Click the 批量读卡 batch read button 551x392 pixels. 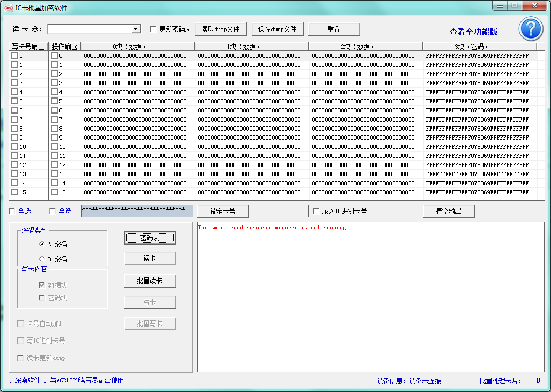150,281
